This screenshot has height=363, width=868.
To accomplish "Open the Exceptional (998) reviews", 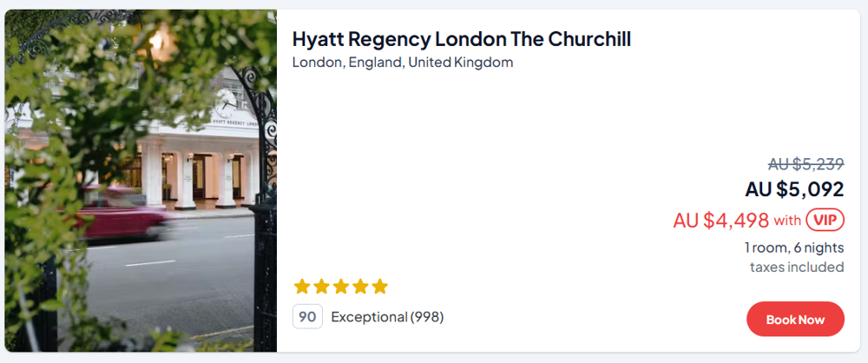I will (387, 317).
